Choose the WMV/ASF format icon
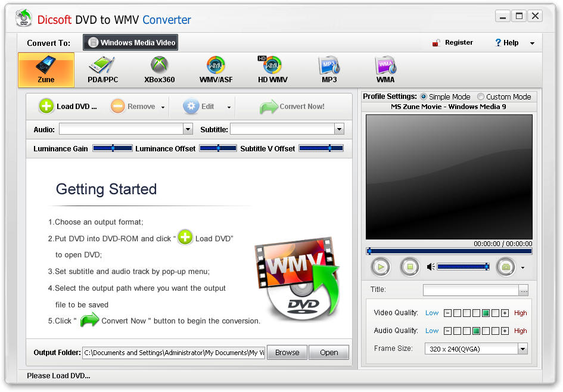 click(x=216, y=70)
